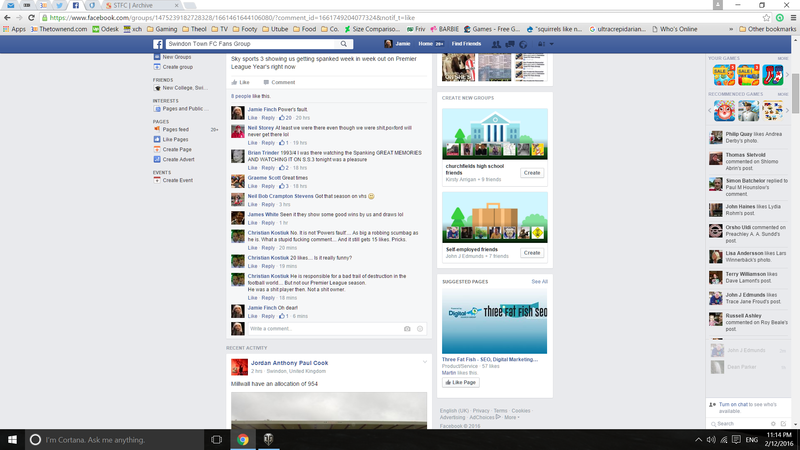Click the Like Page button for Three Fat Fish
This screenshot has height=450, width=800.
(460, 383)
